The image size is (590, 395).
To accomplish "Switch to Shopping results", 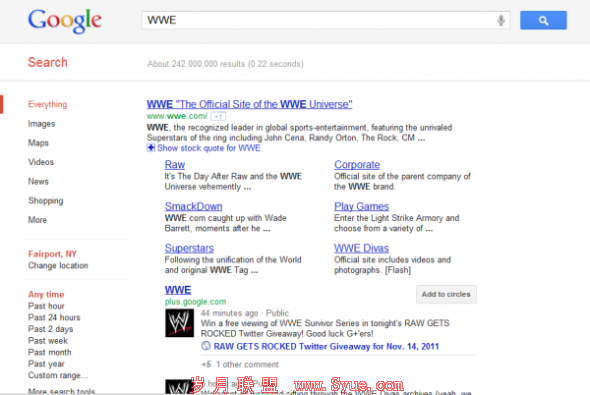I will click(46, 201).
